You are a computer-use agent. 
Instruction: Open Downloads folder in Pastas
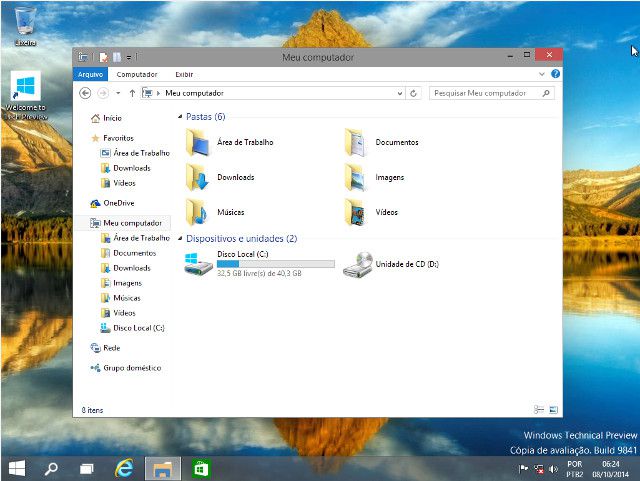[x=220, y=177]
